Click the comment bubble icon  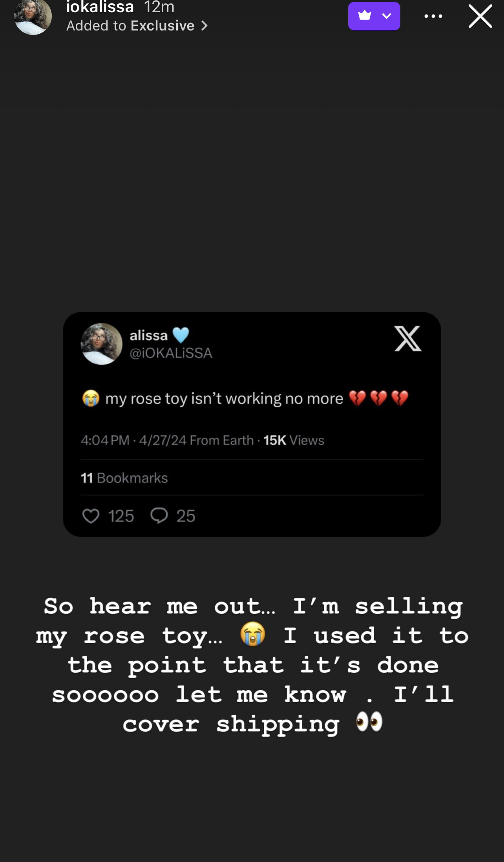(x=159, y=515)
